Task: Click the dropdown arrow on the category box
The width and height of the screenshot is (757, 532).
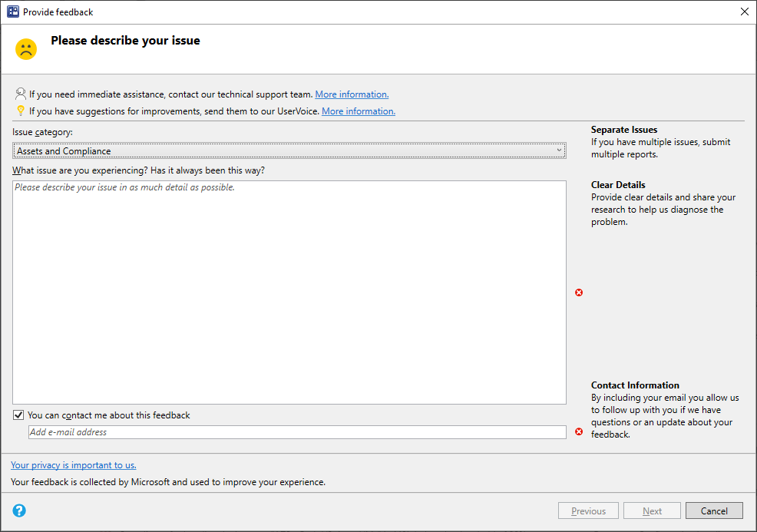Action: [x=559, y=150]
